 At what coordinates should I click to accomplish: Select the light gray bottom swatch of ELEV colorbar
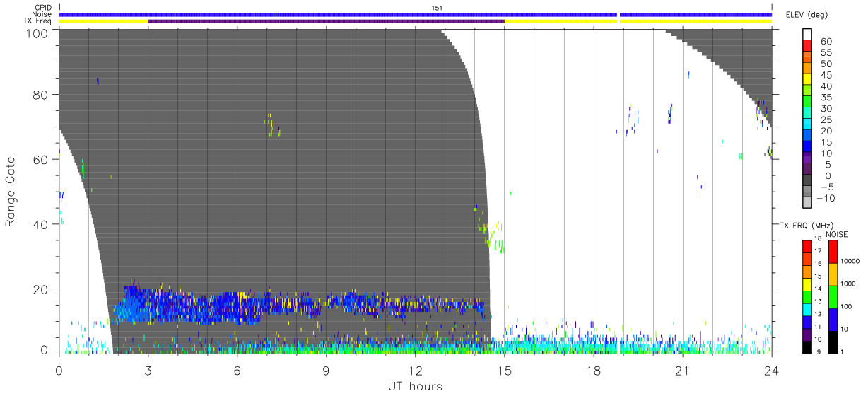[x=807, y=204]
